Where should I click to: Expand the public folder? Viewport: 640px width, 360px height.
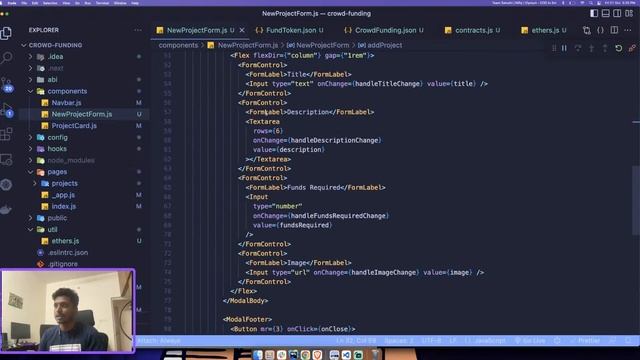(x=57, y=218)
